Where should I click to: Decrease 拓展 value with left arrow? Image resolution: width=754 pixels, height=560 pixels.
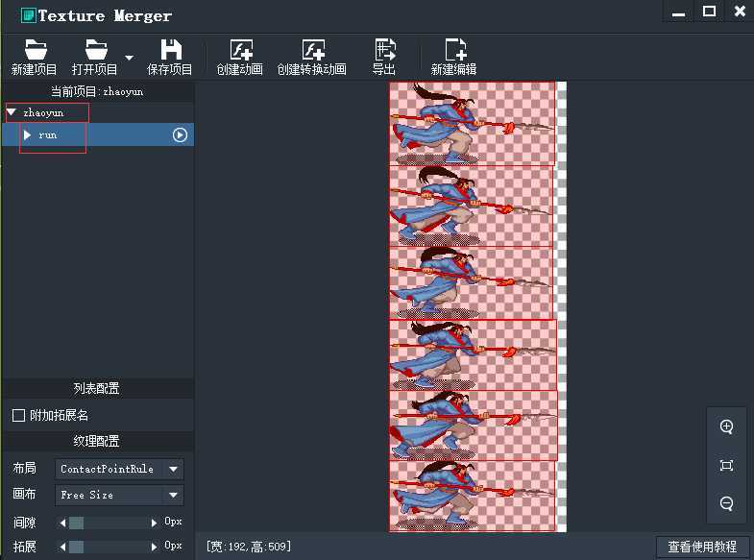(x=62, y=547)
